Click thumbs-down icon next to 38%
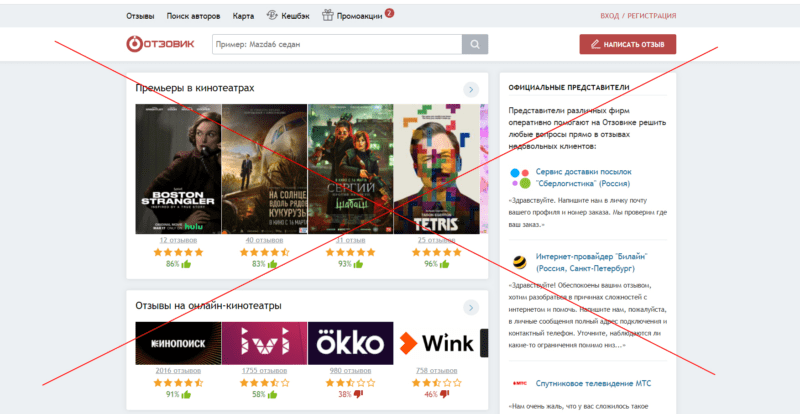The height and width of the screenshot is (414, 800). [x=358, y=394]
